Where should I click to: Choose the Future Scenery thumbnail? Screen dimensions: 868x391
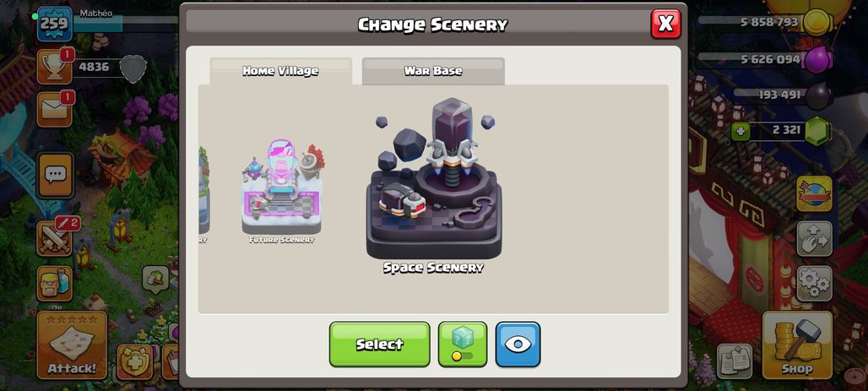click(282, 191)
